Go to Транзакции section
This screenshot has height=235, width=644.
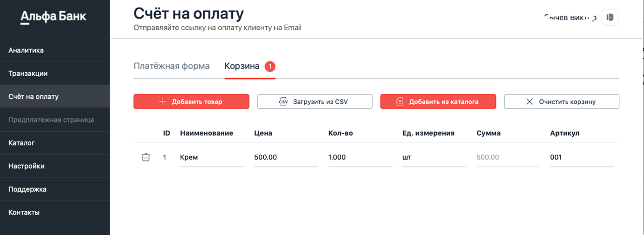[x=28, y=74]
